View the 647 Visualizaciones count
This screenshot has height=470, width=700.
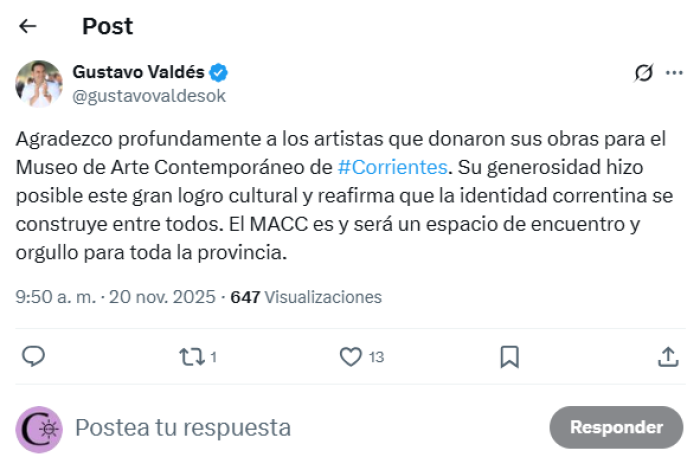(306, 297)
